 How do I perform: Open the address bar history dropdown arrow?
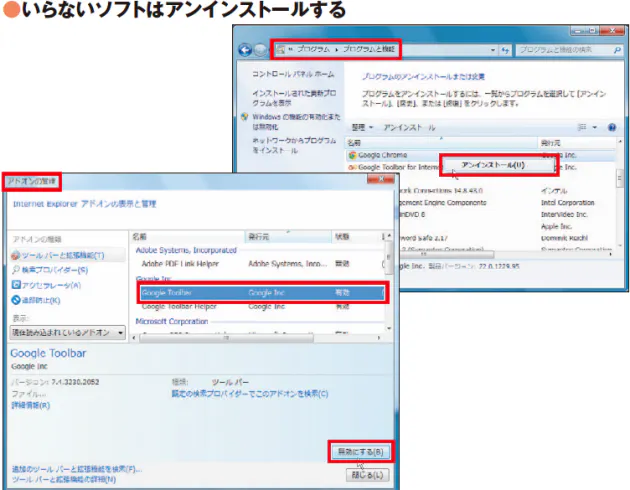pos(493,50)
